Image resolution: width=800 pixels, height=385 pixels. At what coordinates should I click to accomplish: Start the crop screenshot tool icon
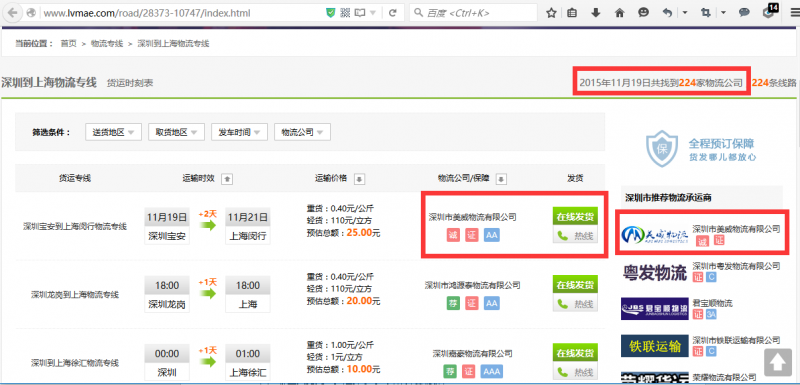coord(706,13)
